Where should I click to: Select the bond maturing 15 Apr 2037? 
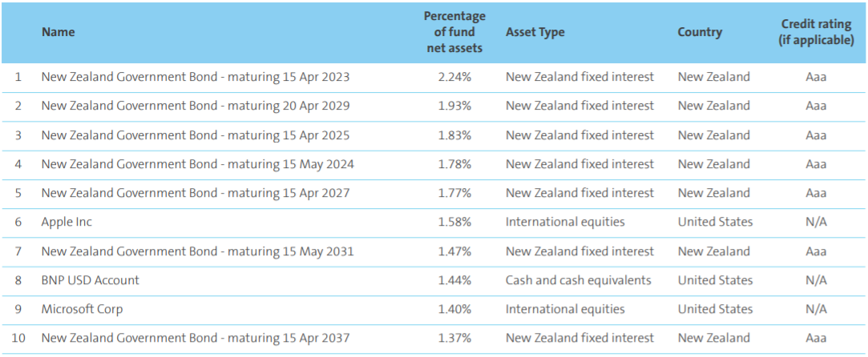[196, 338]
